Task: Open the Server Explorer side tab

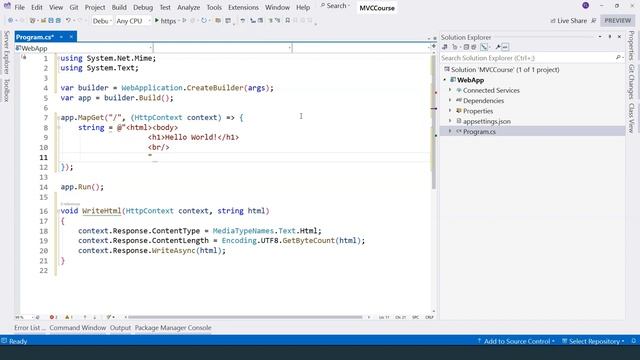Action: coord(6,52)
